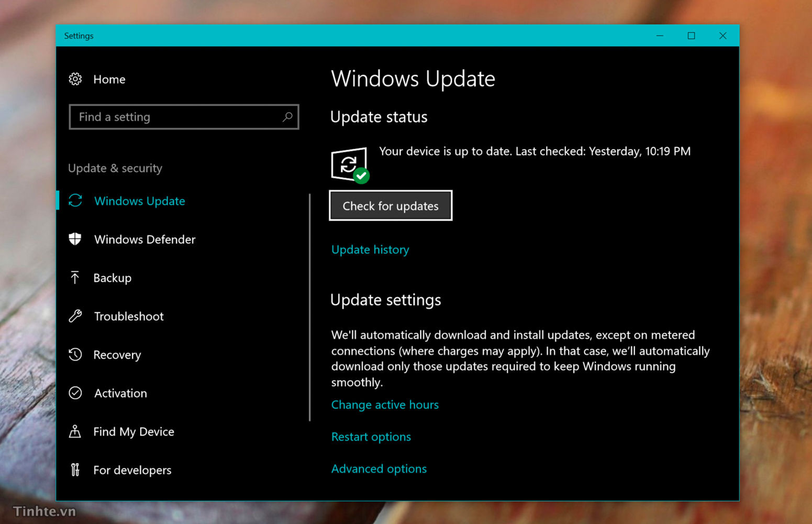The height and width of the screenshot is (524, 812).
Task: Click the Find My Device person icon
Action: click(x=75, y=431)
